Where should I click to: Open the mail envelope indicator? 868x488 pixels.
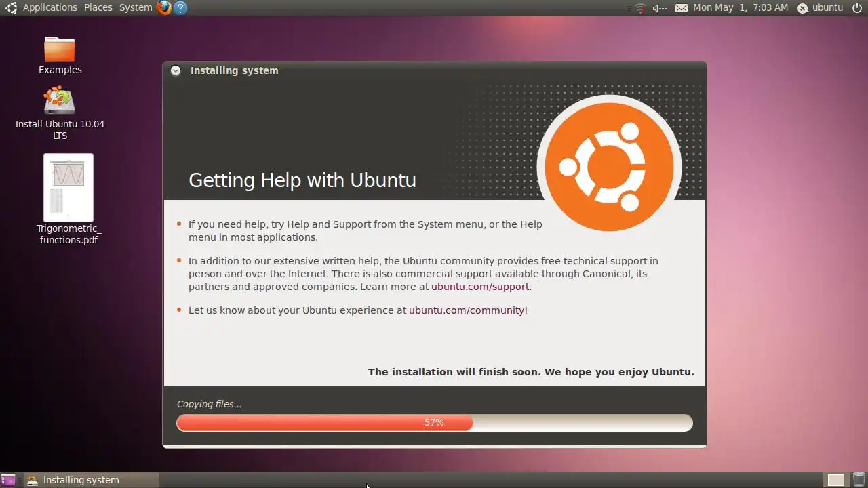tap(682, 8)
